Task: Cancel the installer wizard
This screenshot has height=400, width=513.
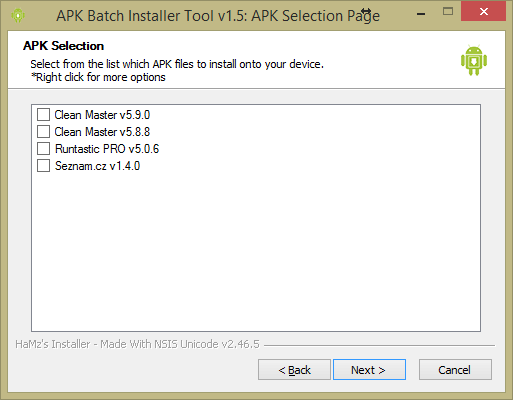Action: coord(455,370)
